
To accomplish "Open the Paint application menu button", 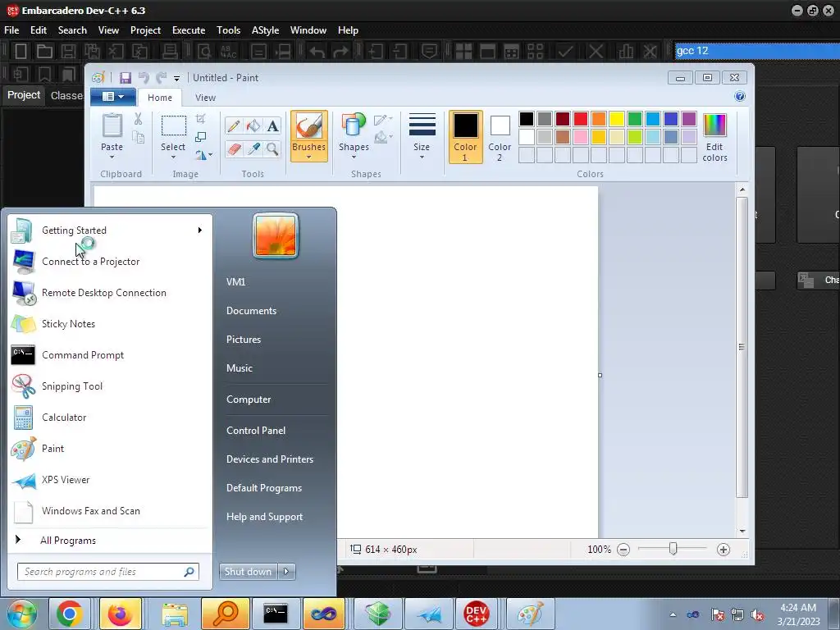I will [x=113, y=97].
